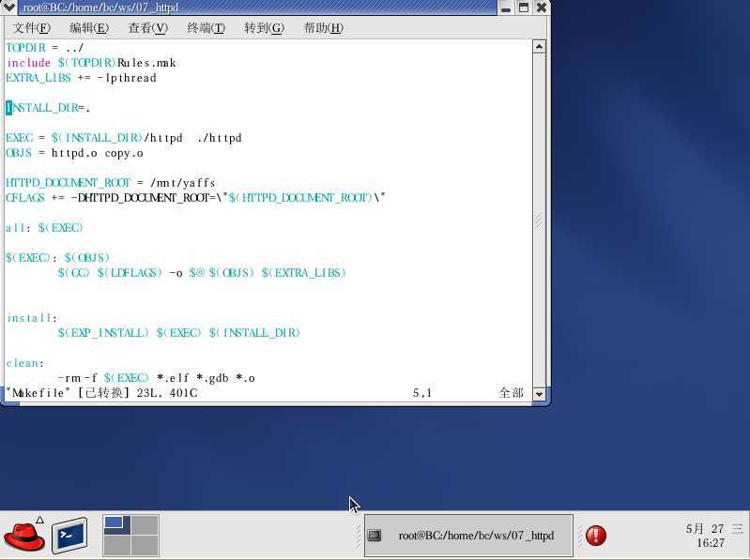
Task: Open the 帮助(H) menu
Action: tap(323, 28)
